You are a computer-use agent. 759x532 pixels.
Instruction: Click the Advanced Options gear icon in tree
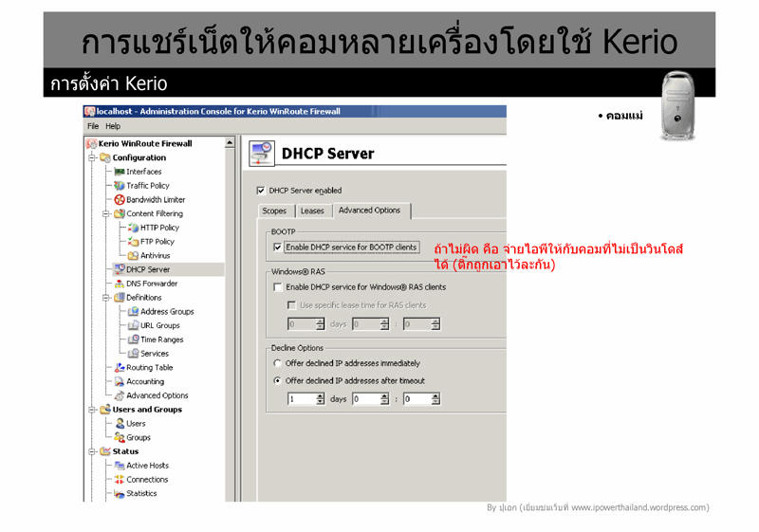coord(120,395)
